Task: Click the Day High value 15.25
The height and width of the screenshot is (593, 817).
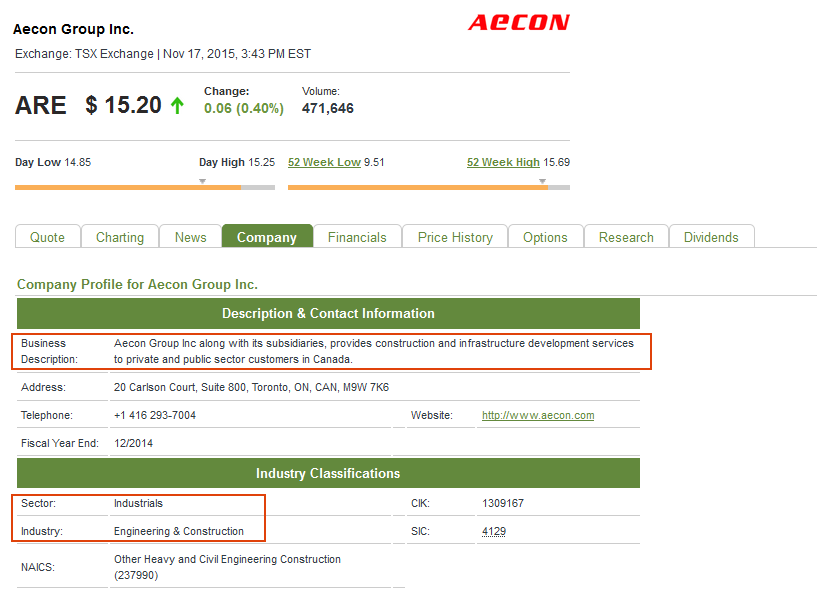Action: pyautogui.click(x=262, y=162)
